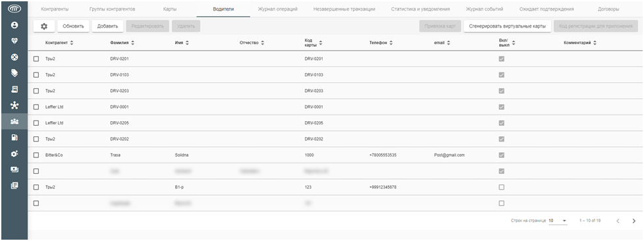Toggle enabled checkbox in DRV-0202 row

501,139
